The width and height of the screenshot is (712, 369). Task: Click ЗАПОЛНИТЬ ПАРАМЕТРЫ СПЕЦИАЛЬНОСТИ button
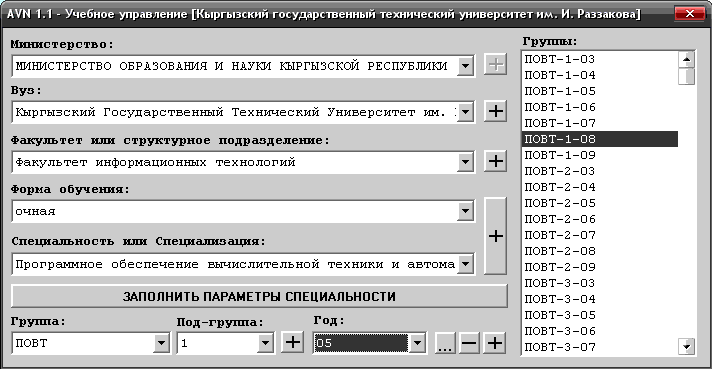click(x=259, y=296)
